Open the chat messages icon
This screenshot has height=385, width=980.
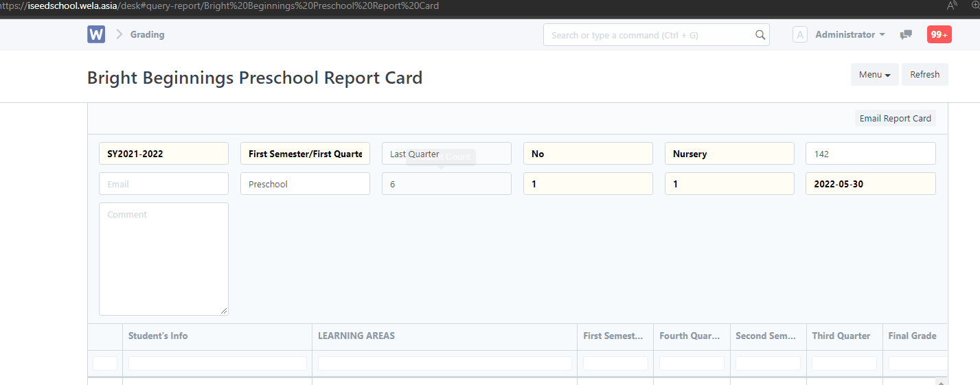tap(906, 35)
